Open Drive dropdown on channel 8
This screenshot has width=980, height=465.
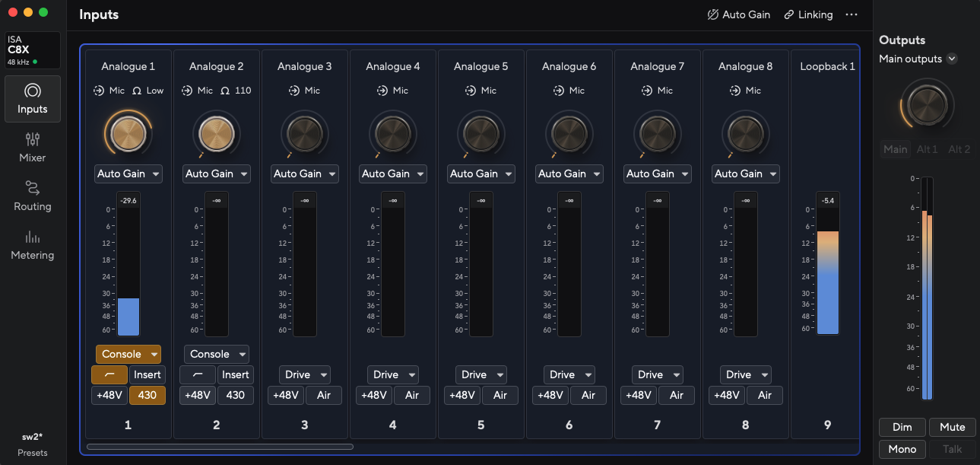746,374
